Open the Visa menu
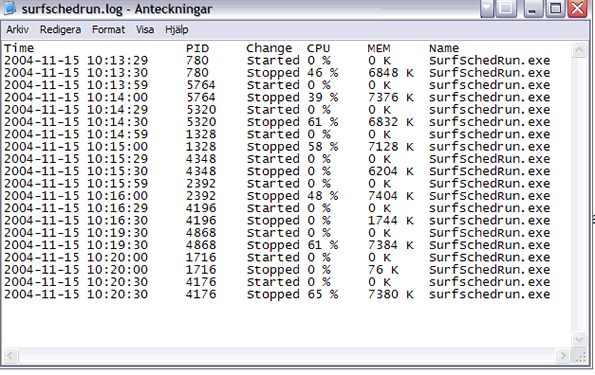This screenshot has height=375, width=595. tap(145, 30)
